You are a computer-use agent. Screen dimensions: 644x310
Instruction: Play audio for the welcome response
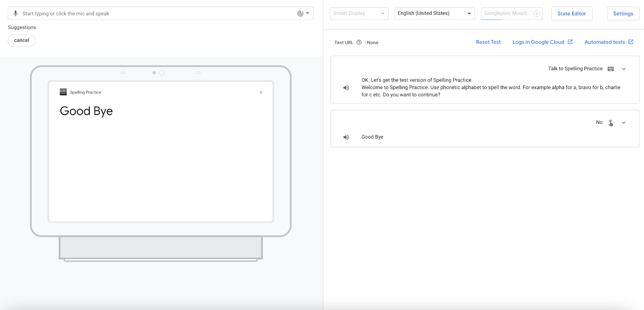click(x=346, y=87)
